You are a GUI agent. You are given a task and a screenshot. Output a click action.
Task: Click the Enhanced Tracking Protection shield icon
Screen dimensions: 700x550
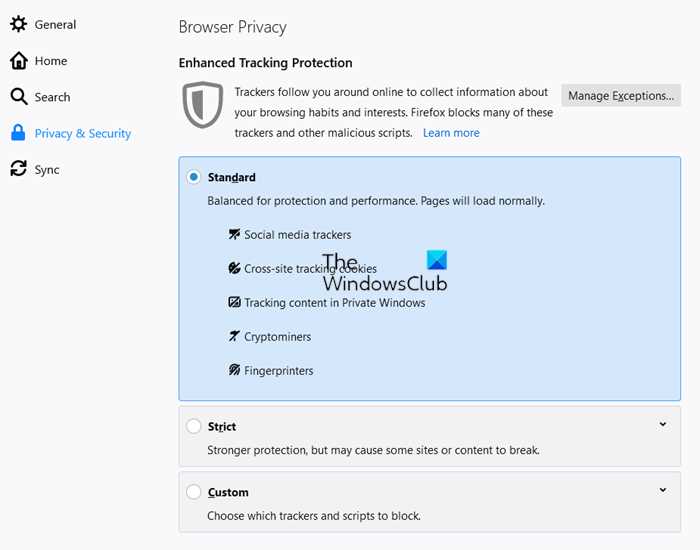click(x=203, y=105)
